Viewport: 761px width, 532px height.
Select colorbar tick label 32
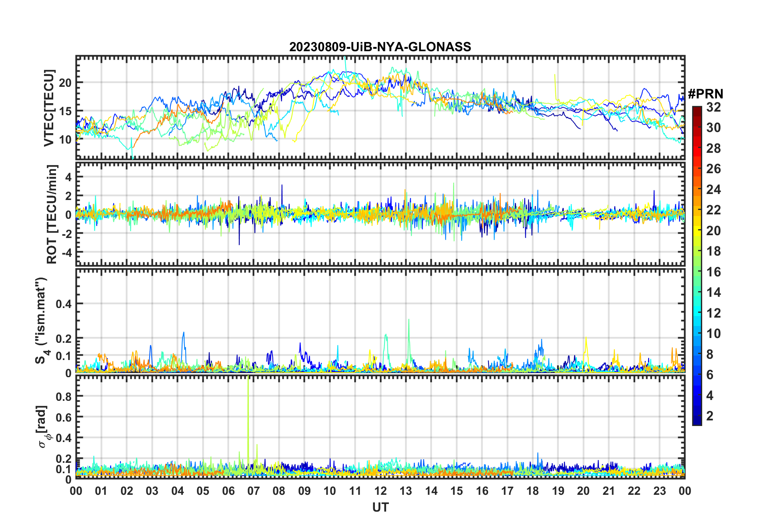click(713, 107)
